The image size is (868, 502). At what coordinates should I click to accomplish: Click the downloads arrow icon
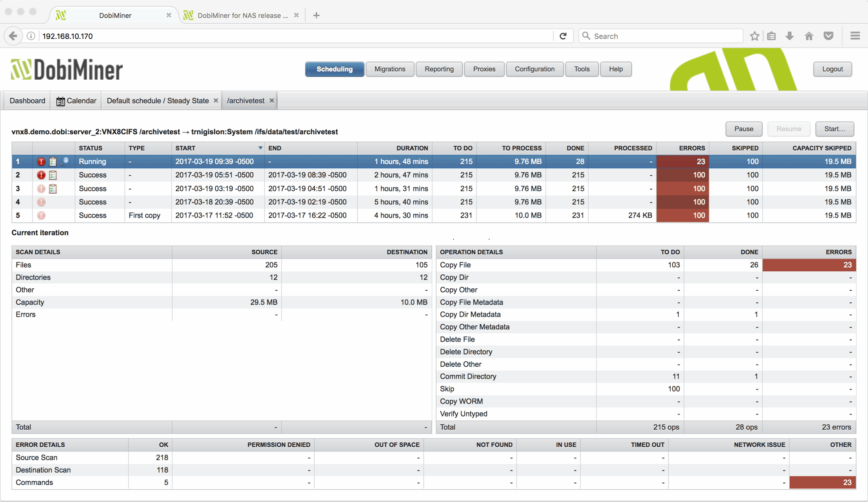point(790,36)
